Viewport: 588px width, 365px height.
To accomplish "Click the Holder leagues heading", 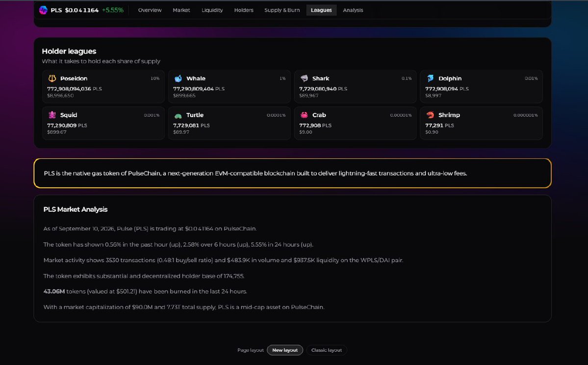I will pos(69,51).
